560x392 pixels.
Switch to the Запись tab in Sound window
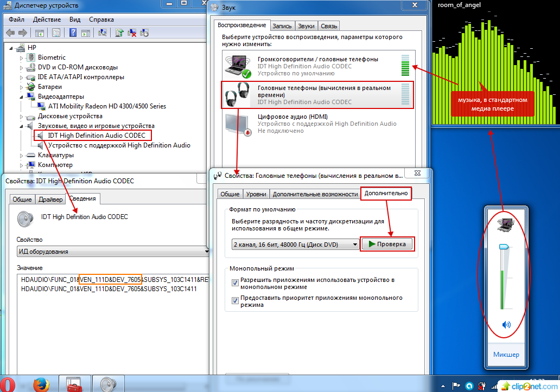282,26
